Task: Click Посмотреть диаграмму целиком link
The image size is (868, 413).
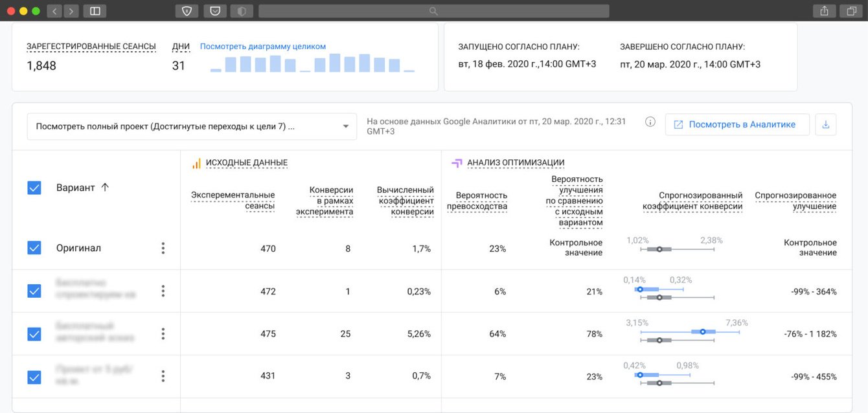Action: pos(263,47)
